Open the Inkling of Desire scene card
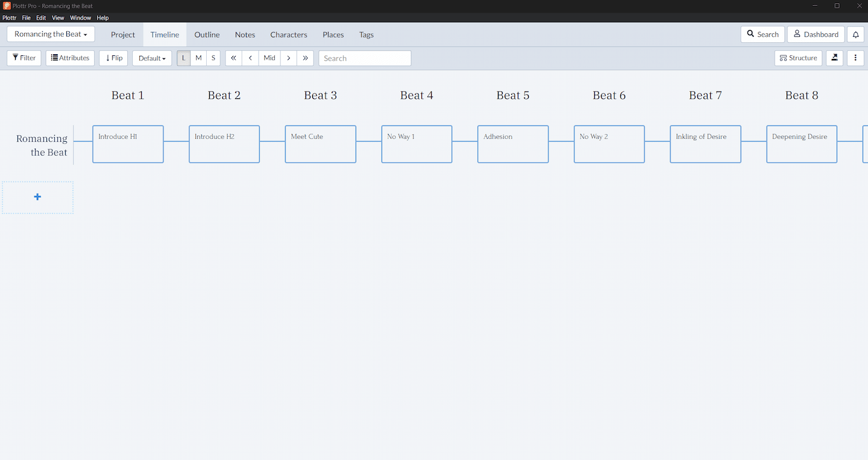Image resolution: width=868 pixels, height=460 pixels. click(x=705, y=144)
